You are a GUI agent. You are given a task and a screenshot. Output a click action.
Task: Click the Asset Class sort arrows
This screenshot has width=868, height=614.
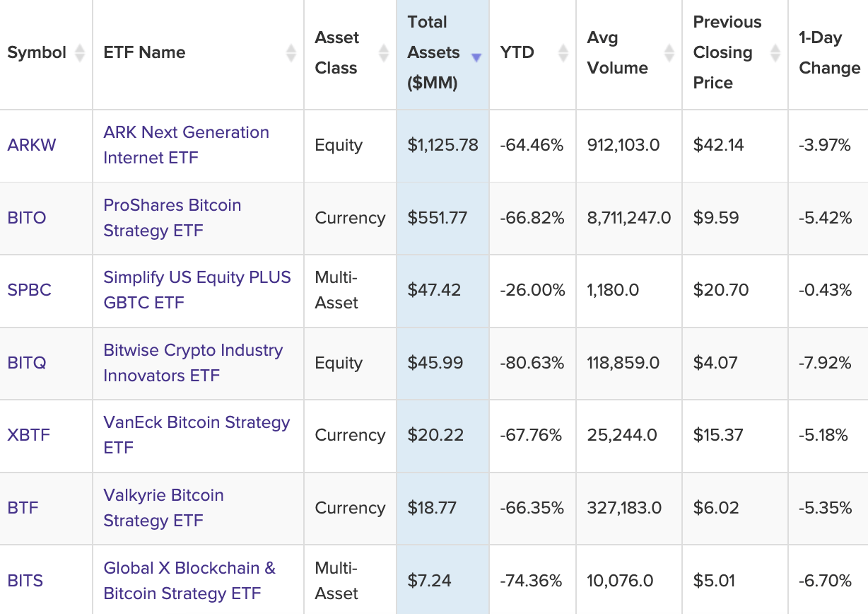click(382, 52)
